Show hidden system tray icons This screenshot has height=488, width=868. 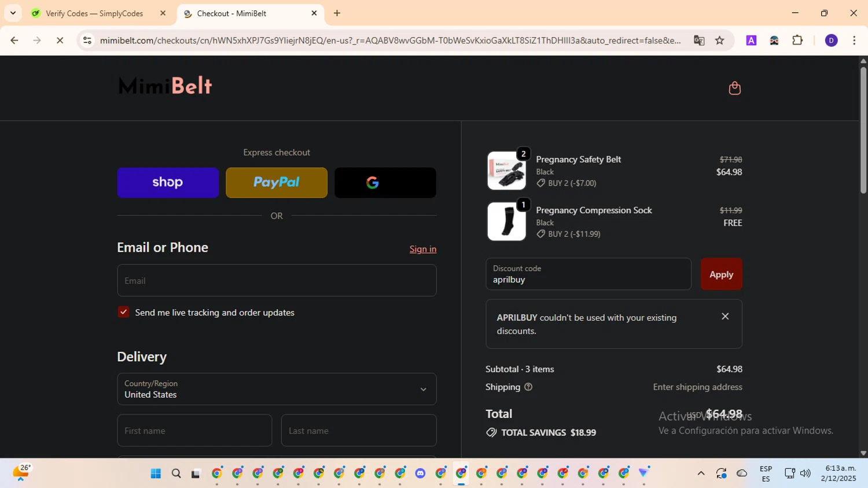(x=701, y=474)
